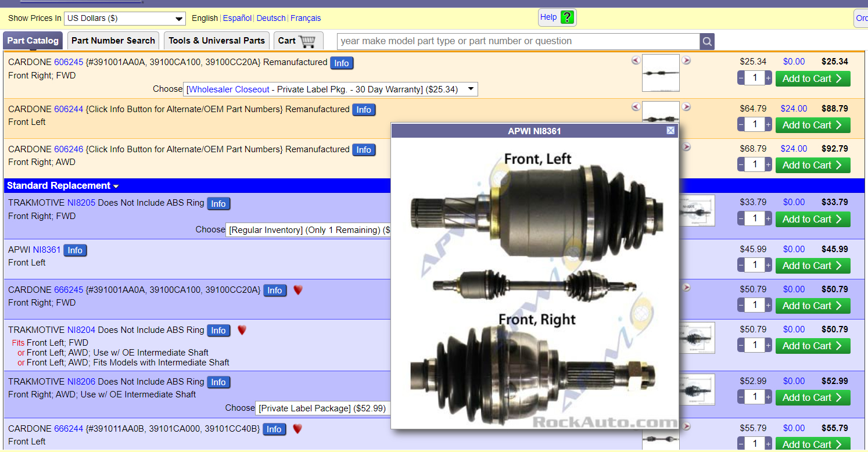Add TRAKMOTIVE NI8206 at $52.99 to cart

point(813,397)
